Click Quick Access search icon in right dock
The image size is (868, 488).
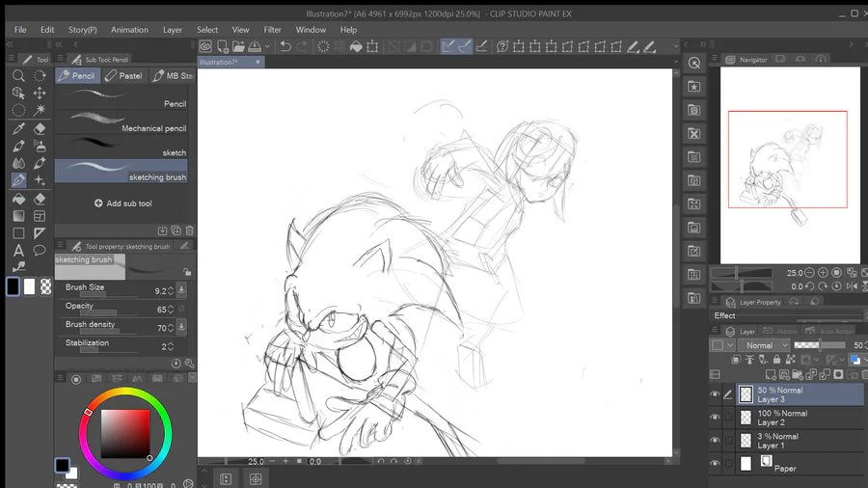[694, 63]
